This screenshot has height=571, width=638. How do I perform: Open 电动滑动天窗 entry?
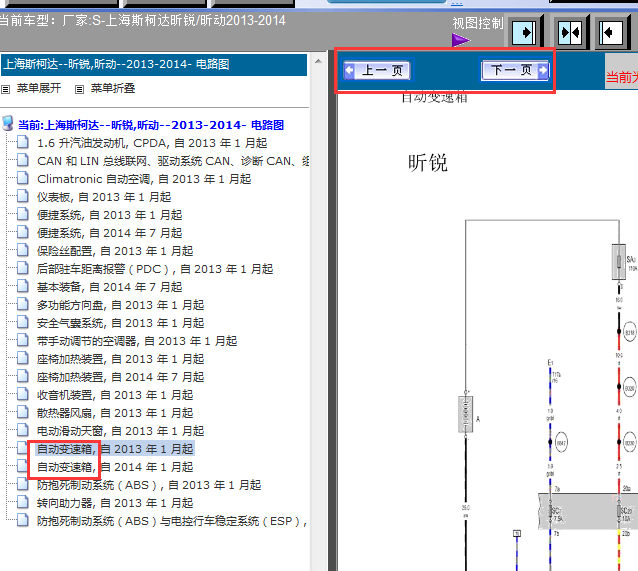[x=120, y=431]
